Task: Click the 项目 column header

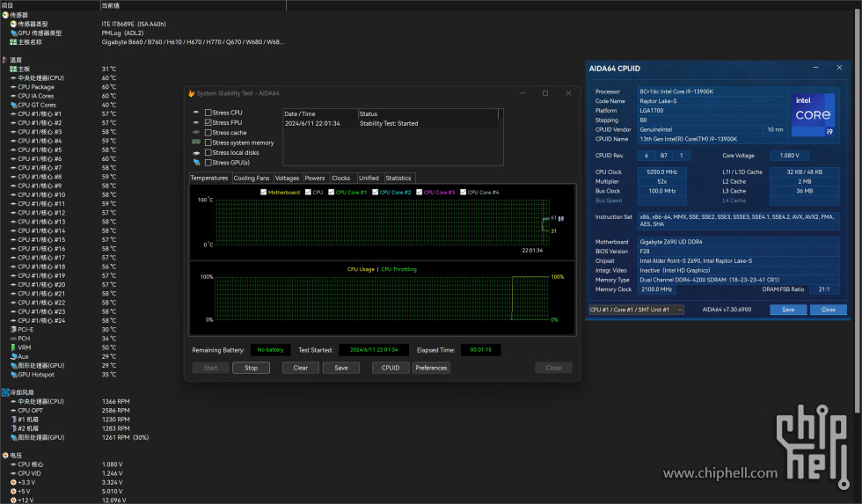Action: pos(51,5)
